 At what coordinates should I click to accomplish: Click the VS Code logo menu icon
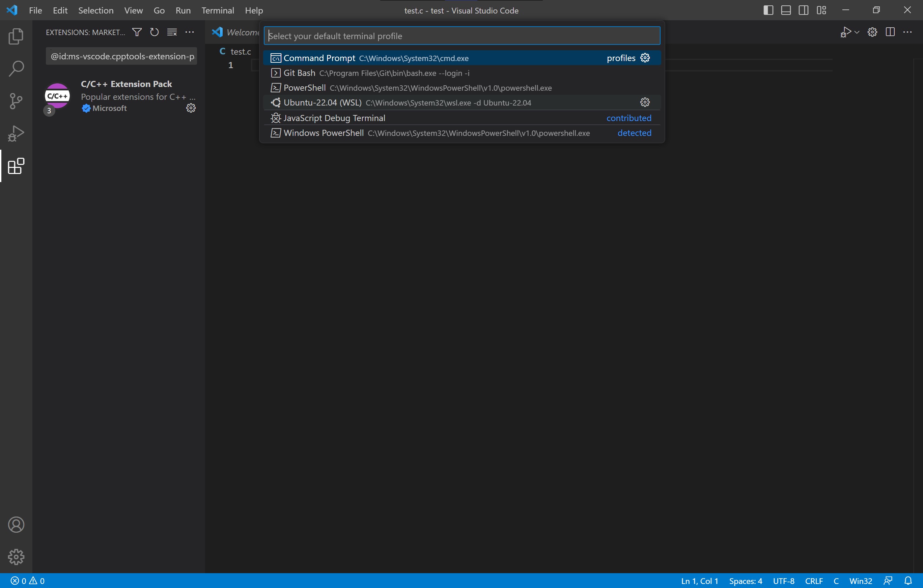[x=12, y=10]
